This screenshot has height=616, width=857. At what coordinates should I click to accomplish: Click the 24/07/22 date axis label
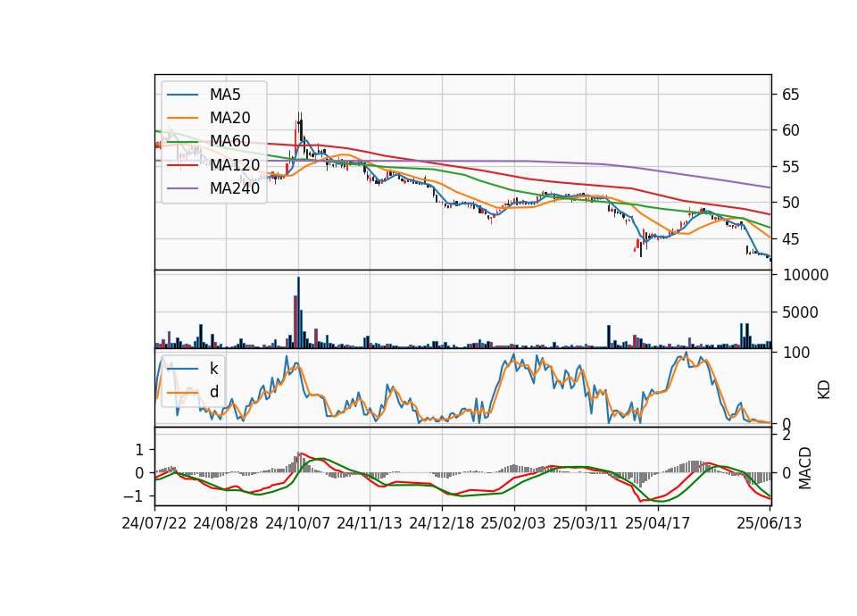pyautogui.click(x=154, y=523)
